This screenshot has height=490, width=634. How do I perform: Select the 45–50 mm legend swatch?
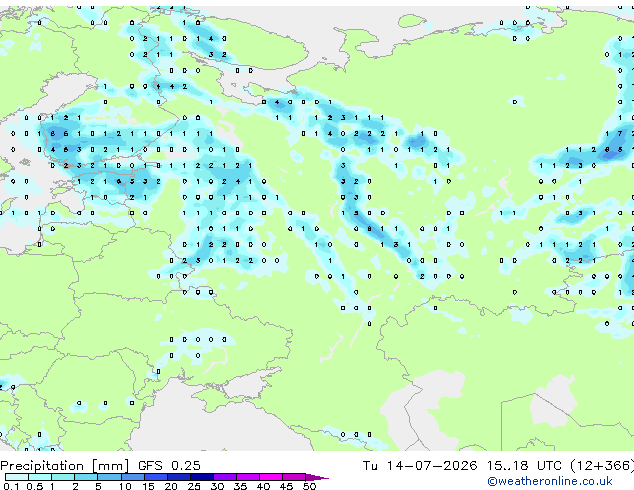coord(294,477)
